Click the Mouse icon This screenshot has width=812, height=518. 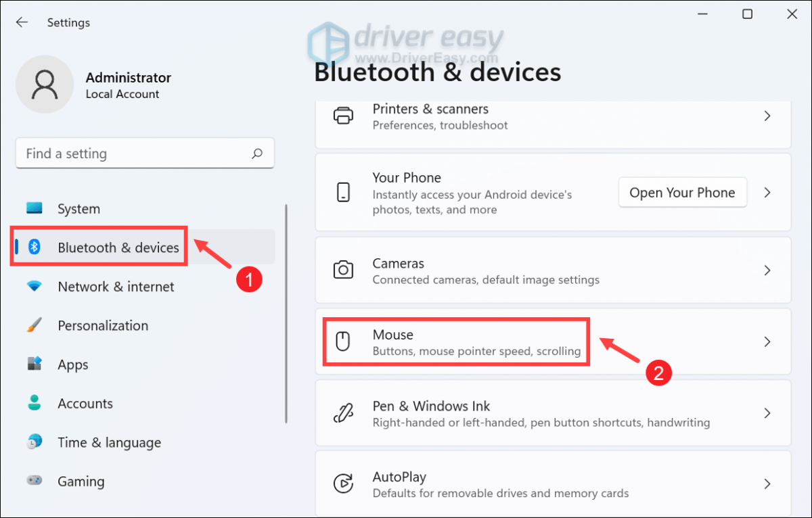[344, 342]
